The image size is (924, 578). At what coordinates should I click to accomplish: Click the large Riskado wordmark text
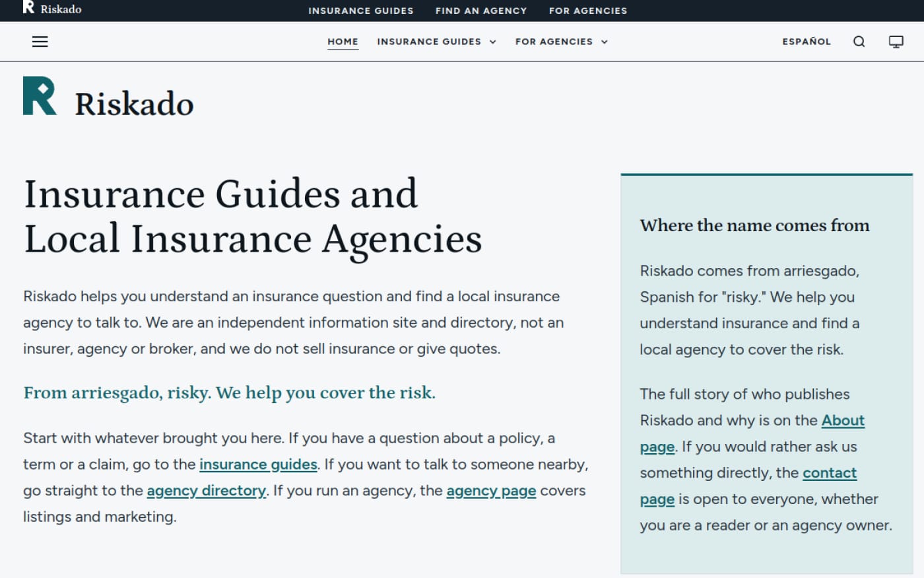(x=134, y=104)
